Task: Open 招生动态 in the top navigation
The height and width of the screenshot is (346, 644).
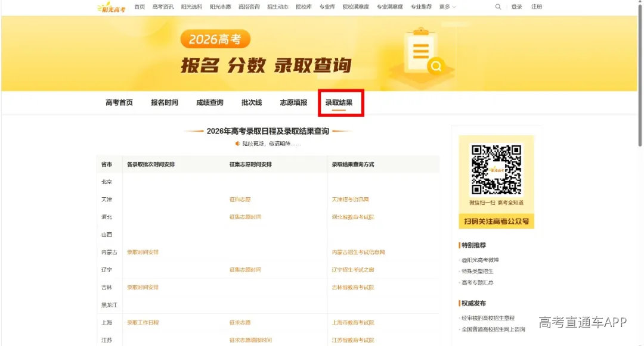Action: [278, 7]
